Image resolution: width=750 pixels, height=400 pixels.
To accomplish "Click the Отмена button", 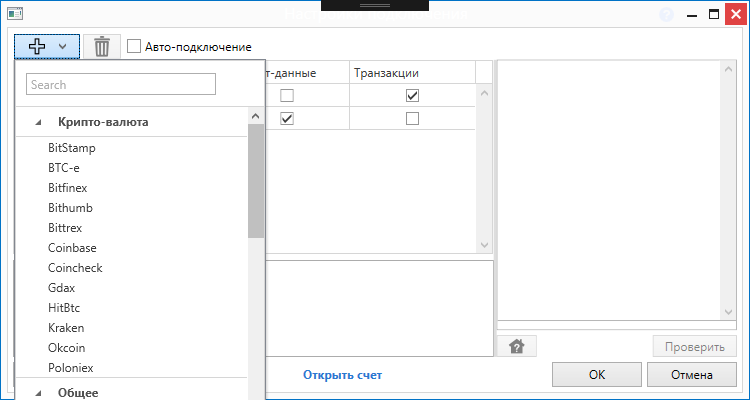I will [692, 375].
